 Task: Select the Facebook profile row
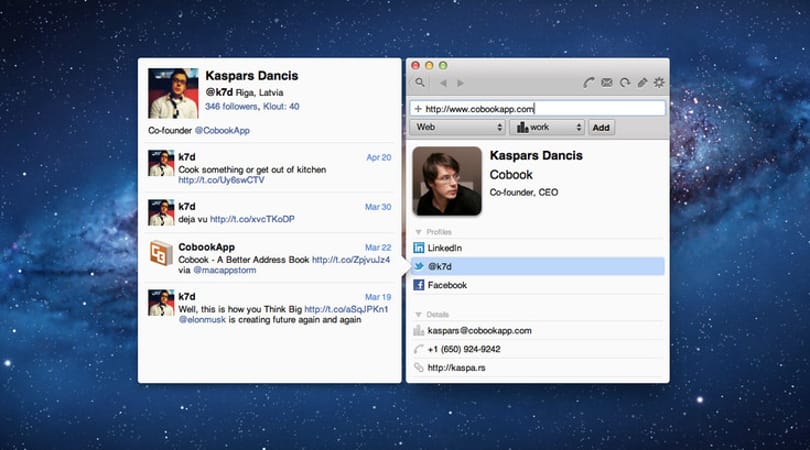pyautogui.click(x=538, y=285)
